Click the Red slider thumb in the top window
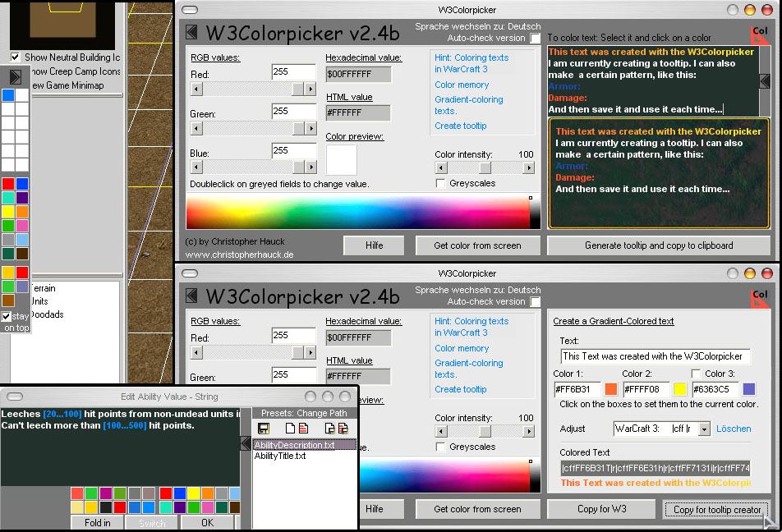This screenshot has width=782, height=532. [x=298, y=89]
